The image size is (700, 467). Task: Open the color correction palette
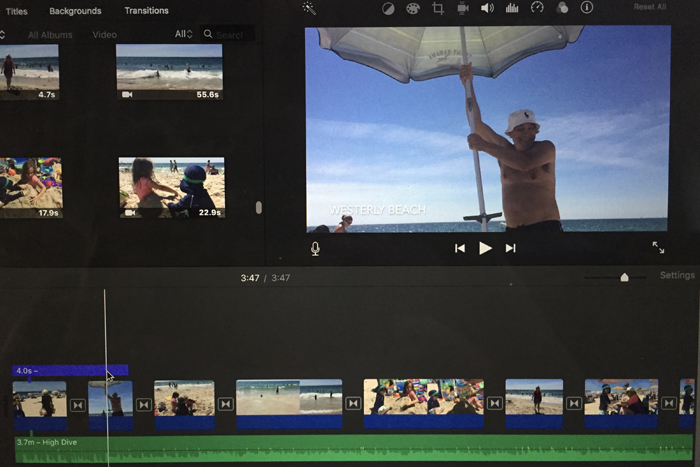(x=413, y=8)
